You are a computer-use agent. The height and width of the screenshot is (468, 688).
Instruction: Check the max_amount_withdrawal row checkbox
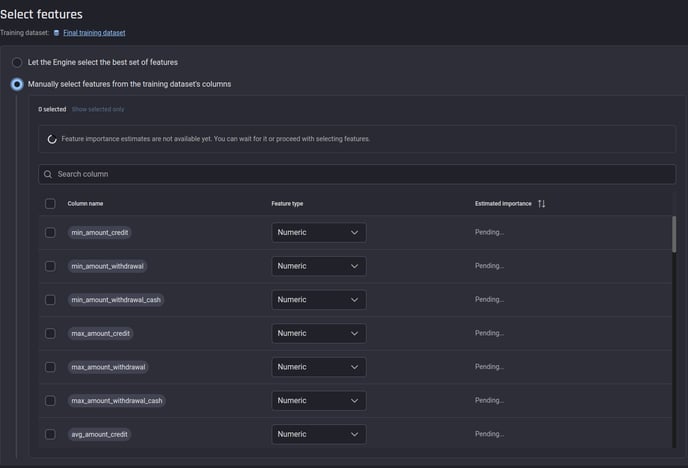pyautogui.click(x=50, y=367)
